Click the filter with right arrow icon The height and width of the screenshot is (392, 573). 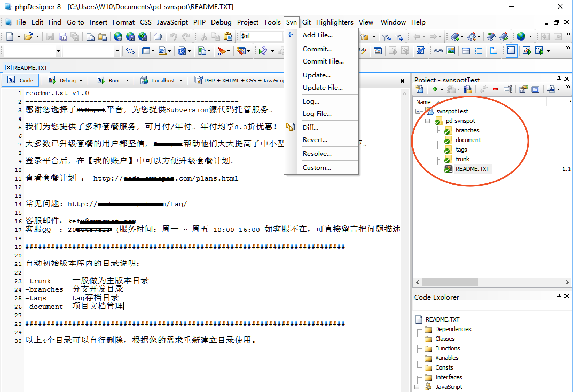click(x=399, y=37)
